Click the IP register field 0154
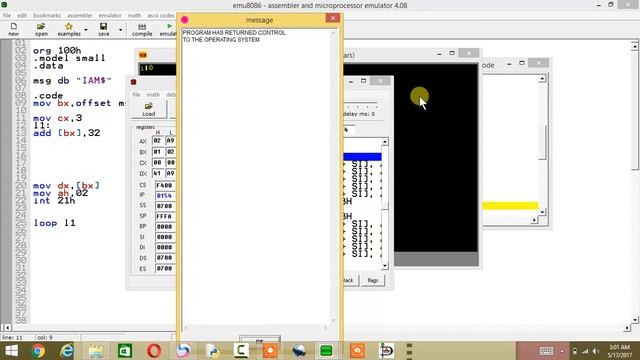The height and width of the screenshot is (360, 640). [x=165, y=196]
